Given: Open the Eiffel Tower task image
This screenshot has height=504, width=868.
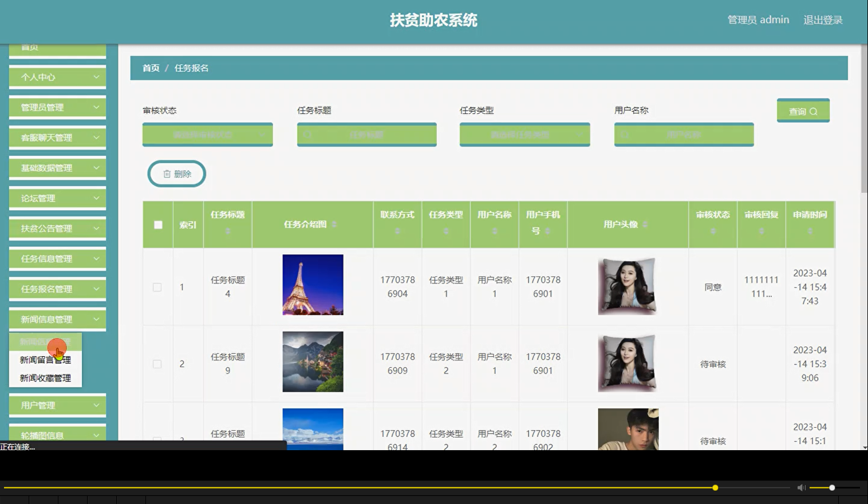Looking at the screenshot, I should click(313, 285).
